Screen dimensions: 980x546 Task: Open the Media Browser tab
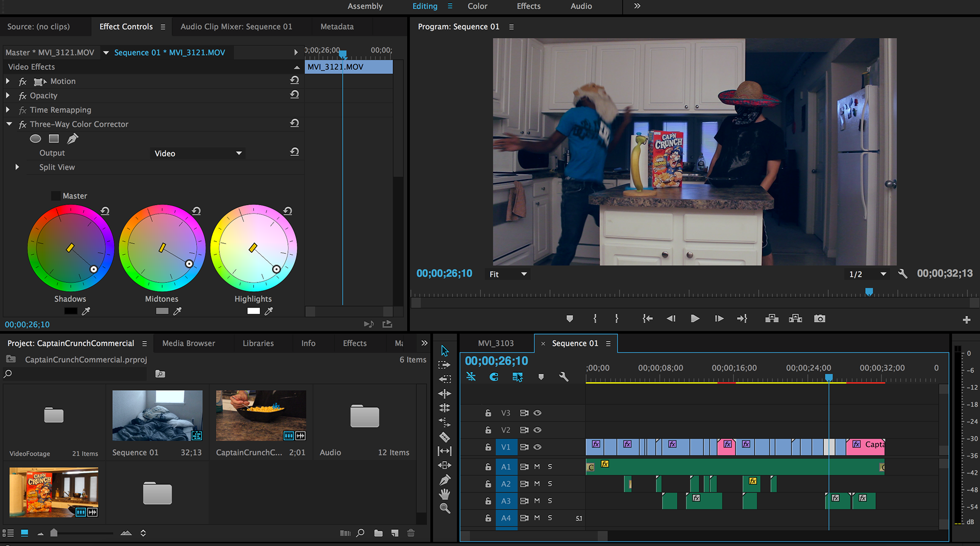(x=188, y=343)
